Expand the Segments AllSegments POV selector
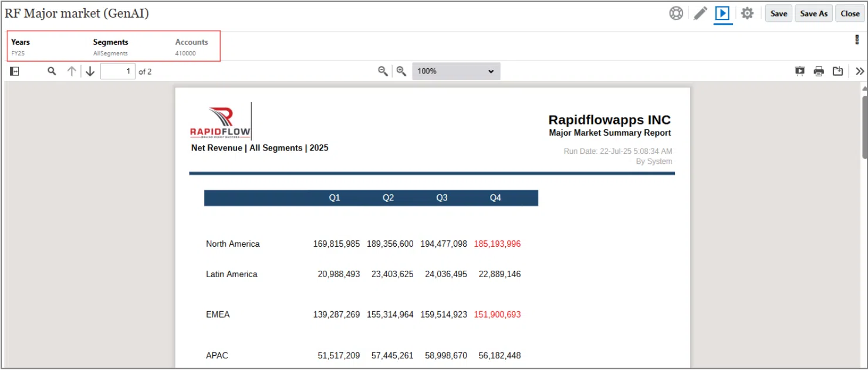The image size is (868, 370). [x=110, y=47]
